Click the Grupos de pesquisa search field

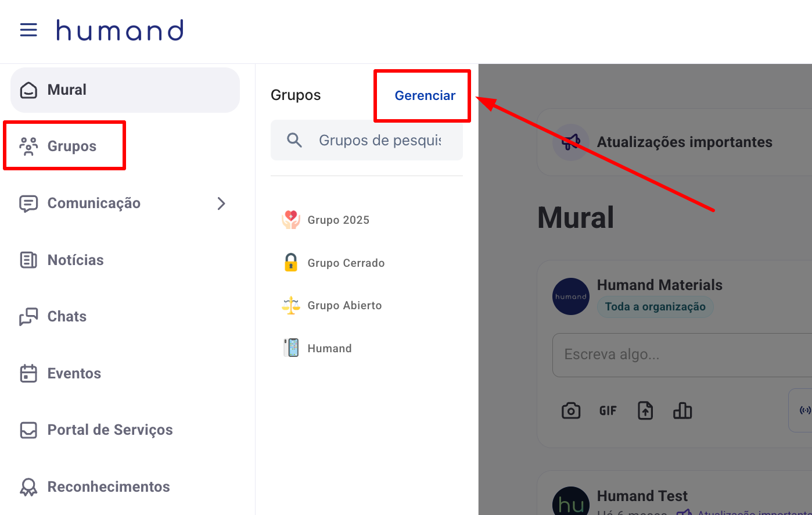click(367, 140)
